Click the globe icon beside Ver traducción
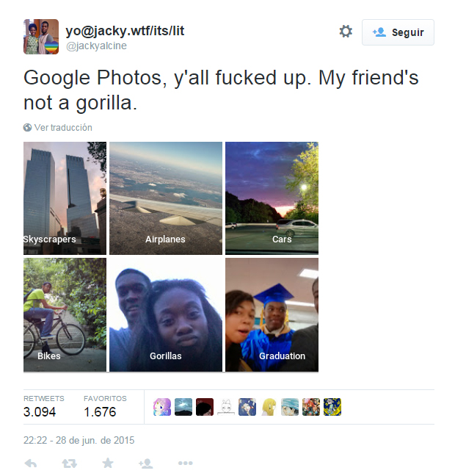The image size is (455, 476). tap(27, 128)
